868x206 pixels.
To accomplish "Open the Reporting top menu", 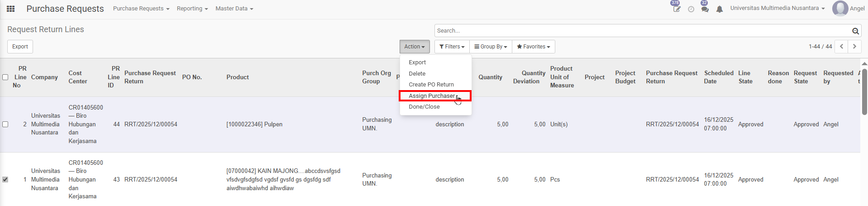I will [192, 9].
